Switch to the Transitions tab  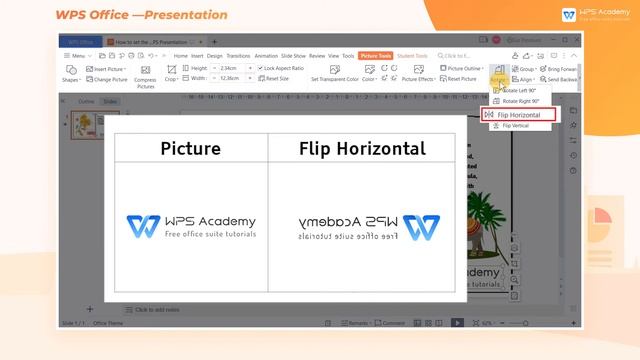238,56
